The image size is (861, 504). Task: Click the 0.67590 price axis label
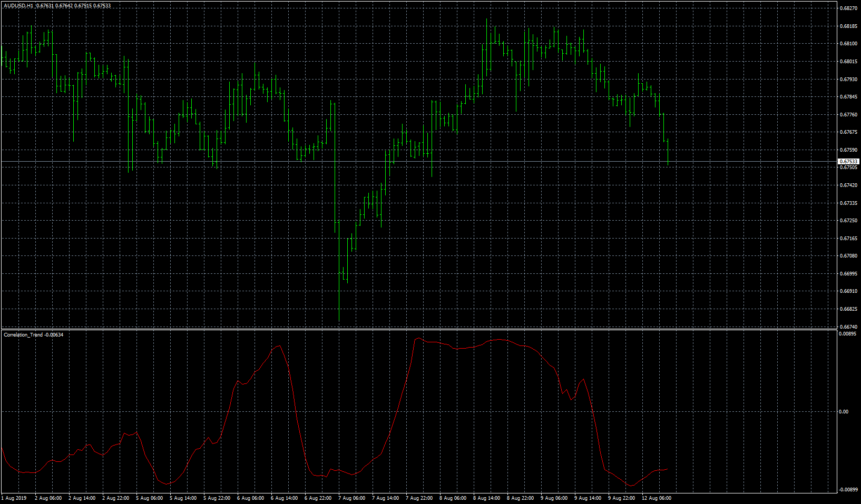tap(848, 150)
